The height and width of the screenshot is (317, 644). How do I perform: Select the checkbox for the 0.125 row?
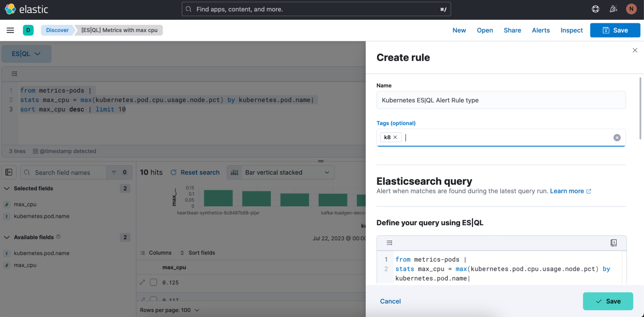154,282
